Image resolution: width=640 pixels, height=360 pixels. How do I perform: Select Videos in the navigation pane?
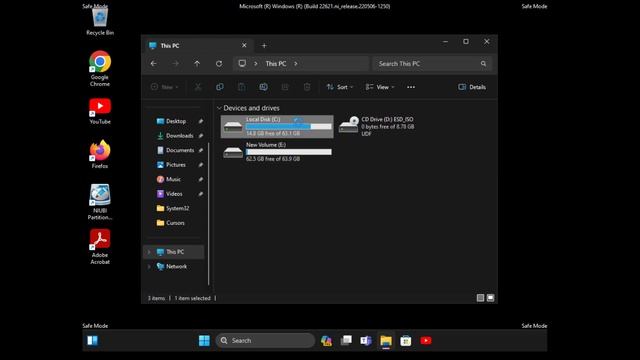pos(174,194)
